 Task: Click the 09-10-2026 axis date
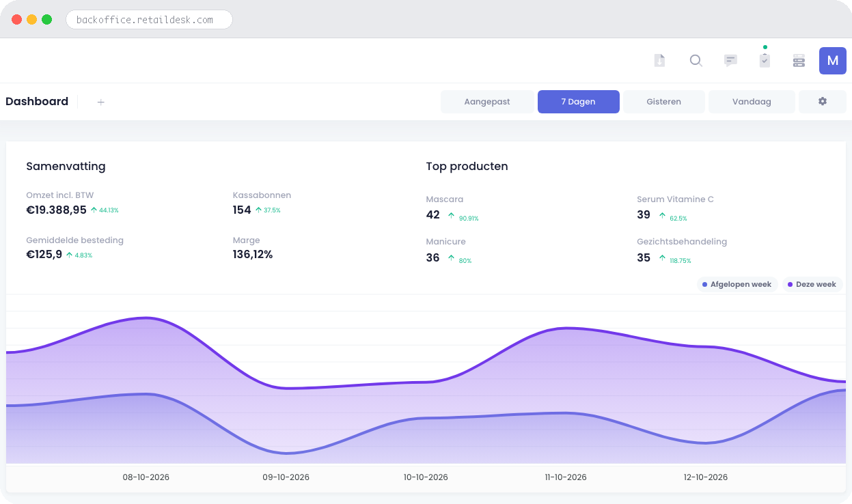point(286,477)
